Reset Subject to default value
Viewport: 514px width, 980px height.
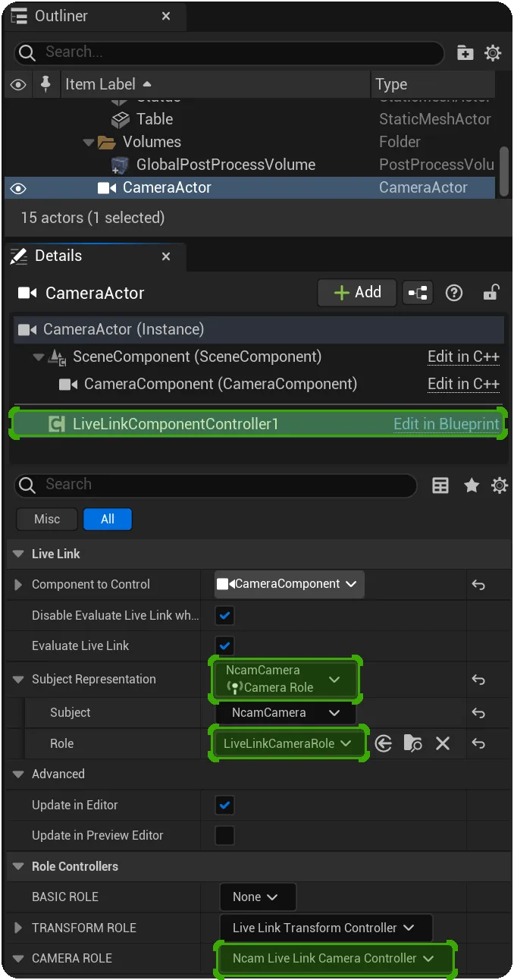coord(478,713)
